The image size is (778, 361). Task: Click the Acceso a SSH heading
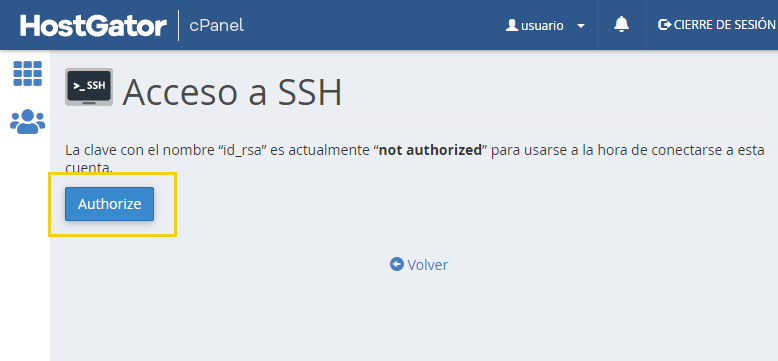[232, 92]
